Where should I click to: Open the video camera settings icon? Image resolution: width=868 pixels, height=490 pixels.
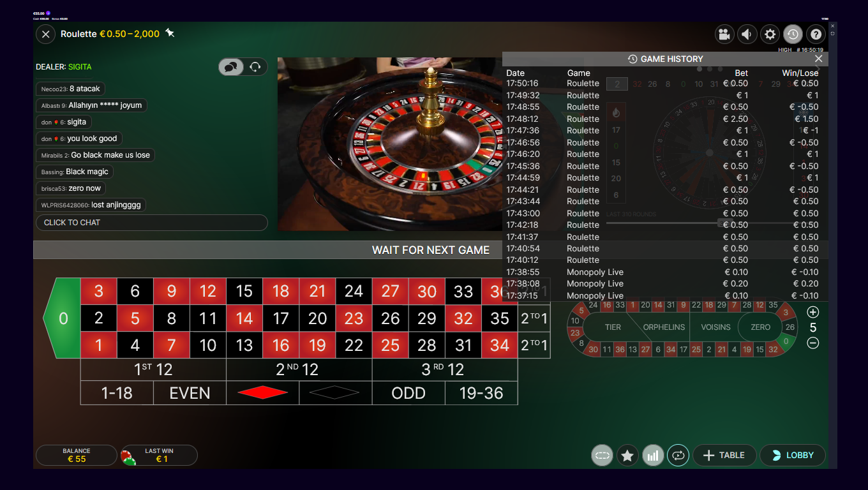point(724,34)
